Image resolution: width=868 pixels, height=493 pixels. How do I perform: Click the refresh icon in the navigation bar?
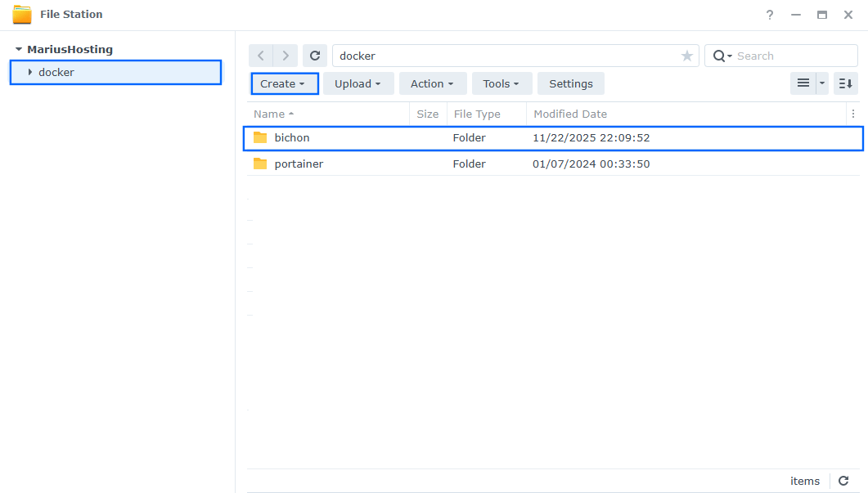point(315,55)
